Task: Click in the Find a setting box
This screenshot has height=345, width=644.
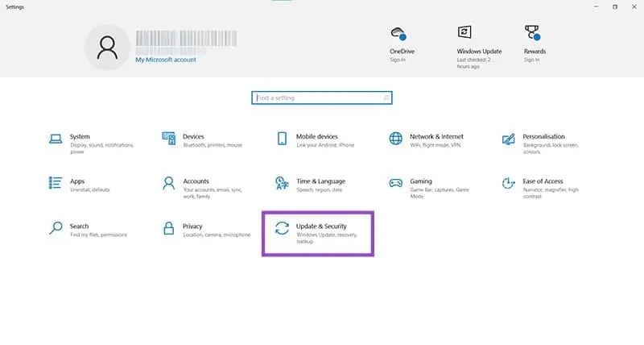Action: click(x=317, y=98)
